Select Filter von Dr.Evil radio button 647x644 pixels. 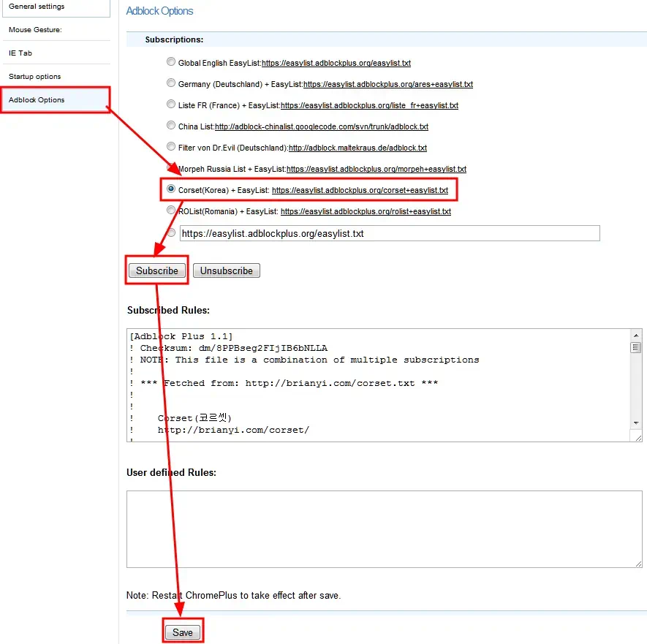tap(171, 148)
